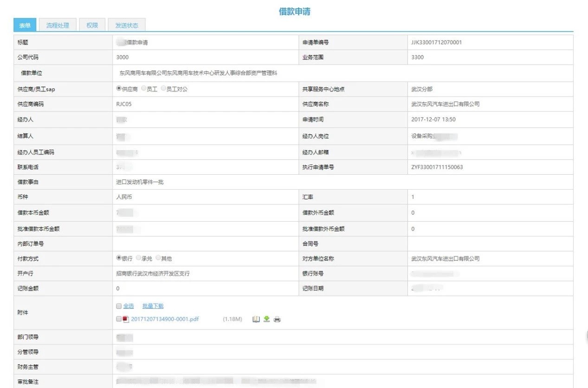The height and width of the screenshot is (388, 588).
Task: Click the empty 合同号 field
Action: tap(490, 243)
